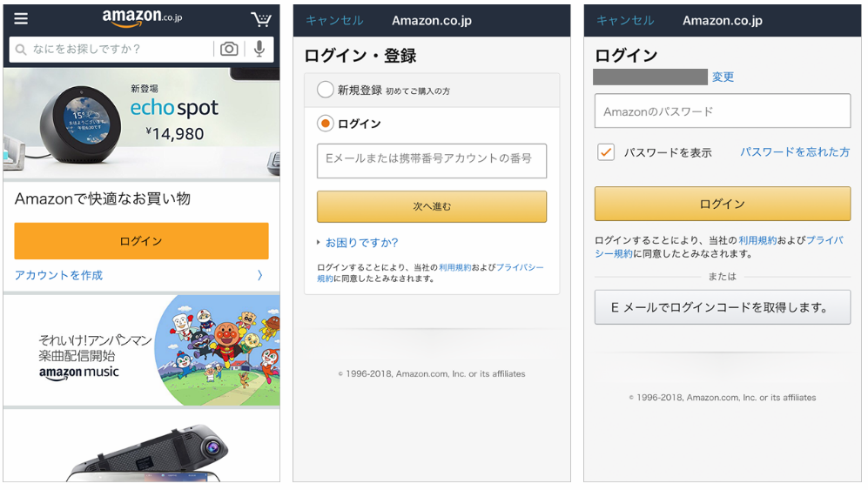Tap the ログイン button on password screen
This screenshot has height=490, width=868.
(x=723, y=204)
